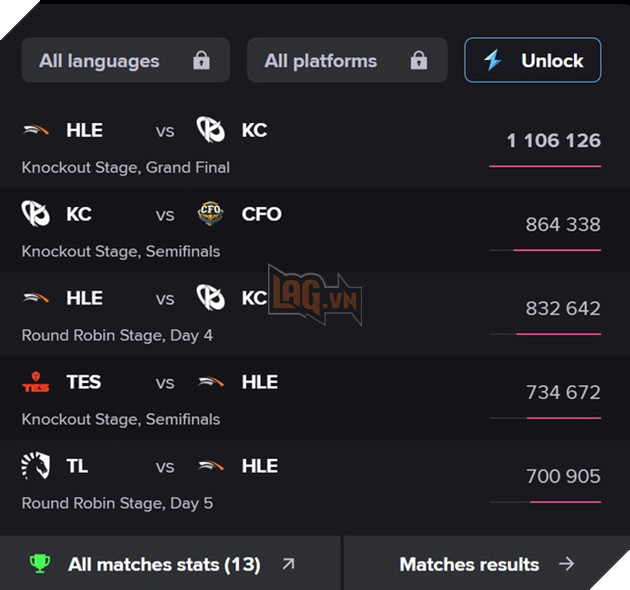This screenshot has height=590, width=630.
Task: Go to Matches results
Action: [x=469, y=564]
